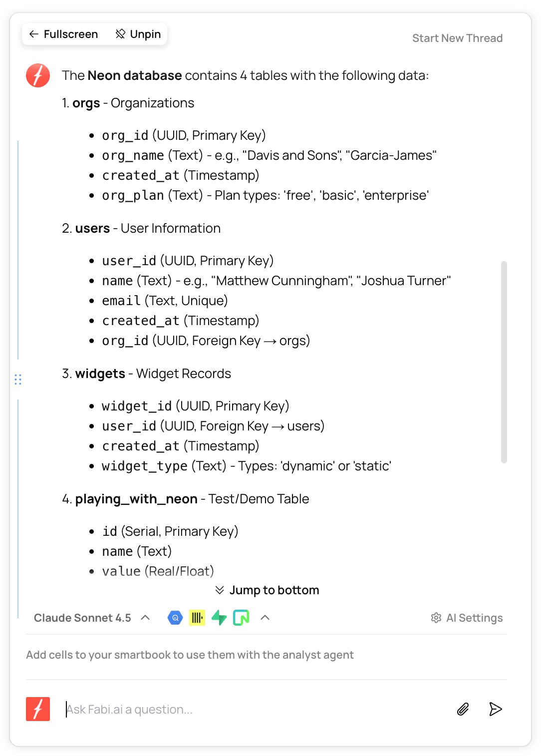Send the message with the arrow icon
This screenshot has height=756, width=541.
pos(495,709)
